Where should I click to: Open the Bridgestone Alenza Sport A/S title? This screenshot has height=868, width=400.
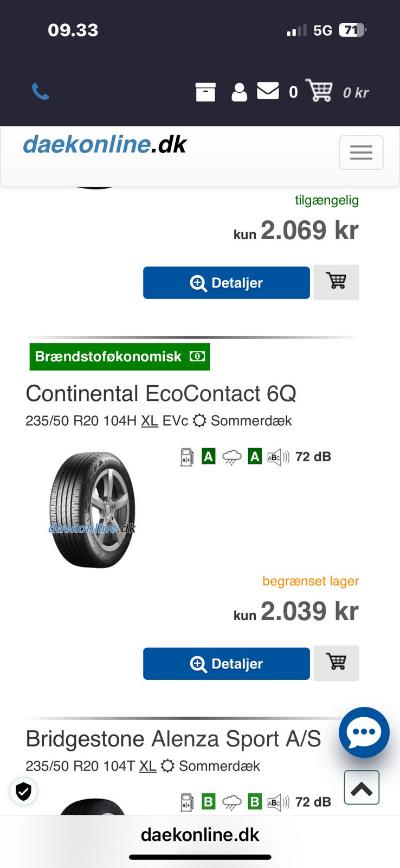click(173, 739)
